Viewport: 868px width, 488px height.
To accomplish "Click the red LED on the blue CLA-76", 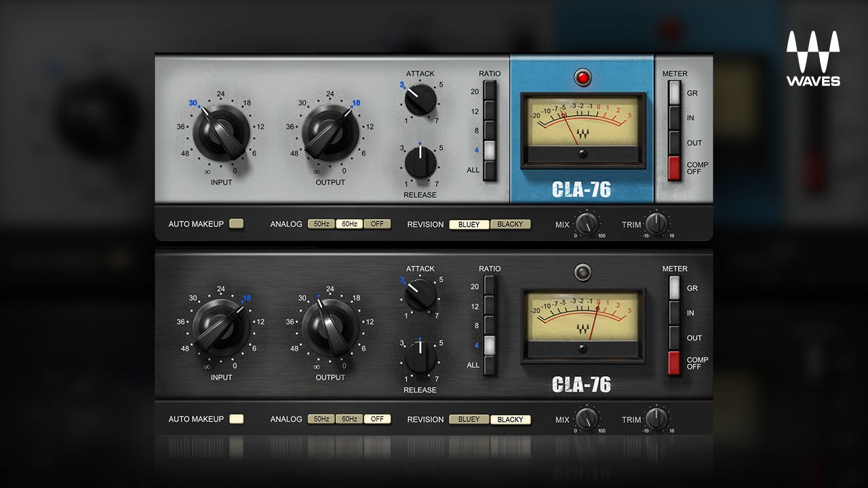I will click(583, 77).
